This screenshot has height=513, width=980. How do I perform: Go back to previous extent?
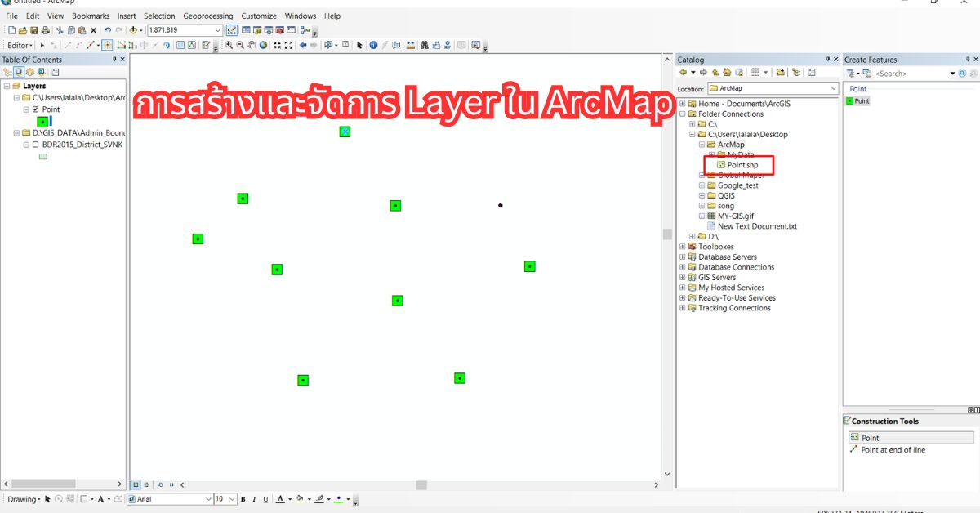click(x=303, y=45)
